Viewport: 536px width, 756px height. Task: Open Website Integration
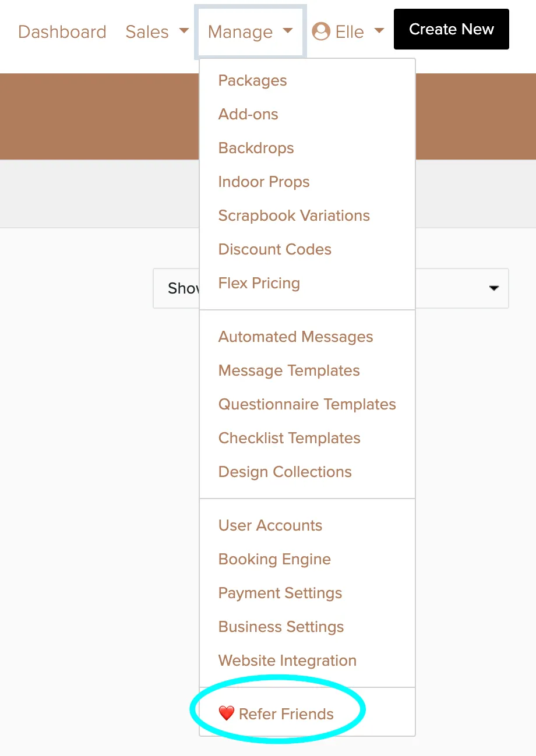287,660
